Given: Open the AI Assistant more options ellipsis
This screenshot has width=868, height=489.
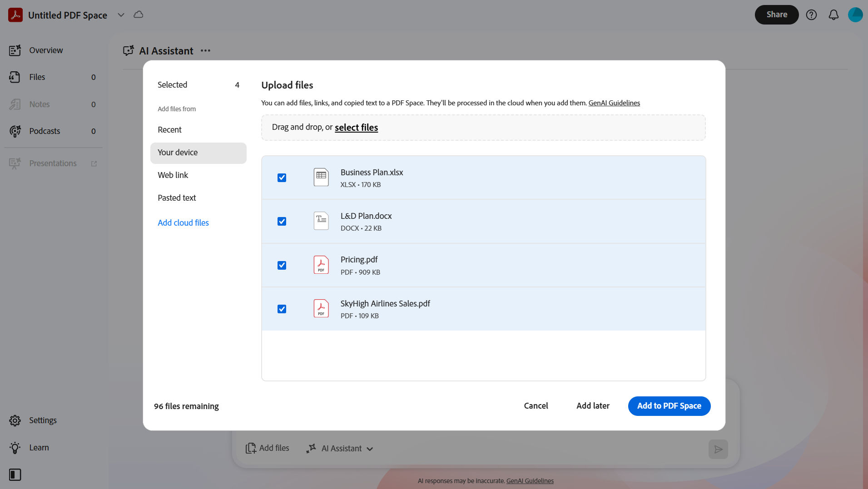Looking at the screenshot, I should click(205, 51).
